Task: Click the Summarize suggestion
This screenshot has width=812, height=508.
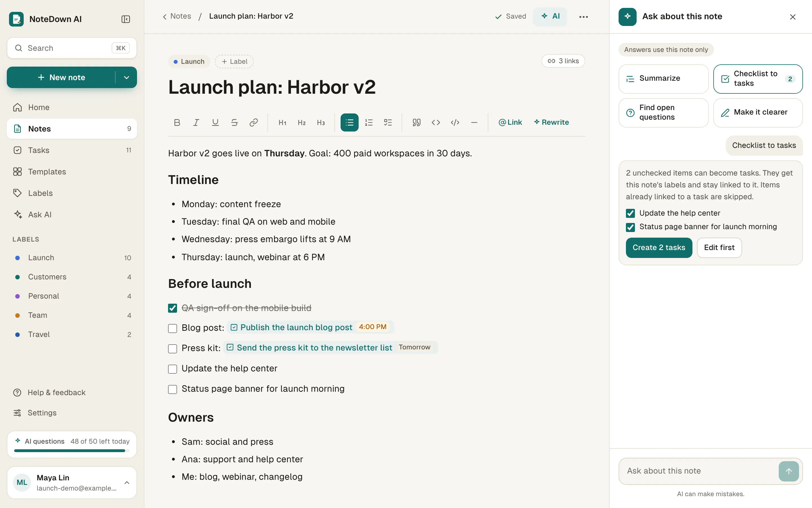Action: pyautogui.click(x=663, y=79)
